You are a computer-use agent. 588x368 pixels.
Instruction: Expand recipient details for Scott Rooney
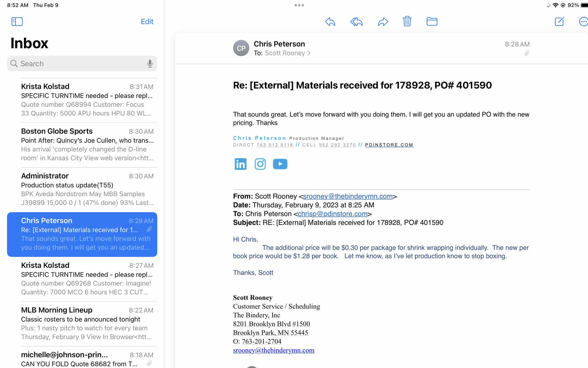[x=287, y=53]
